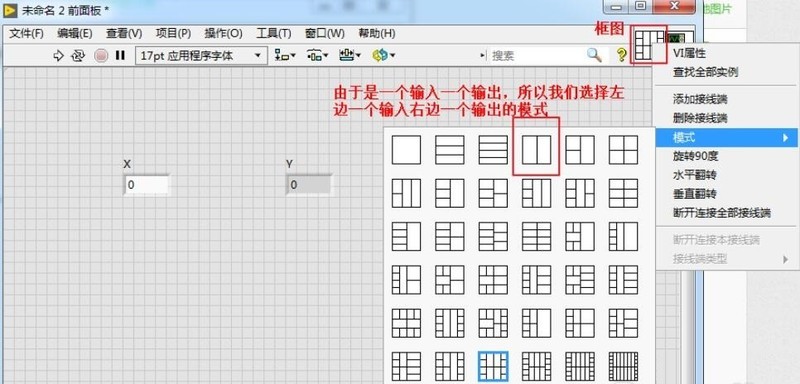
Task: Click the Run Continuously icon
Action: [78, 56]
